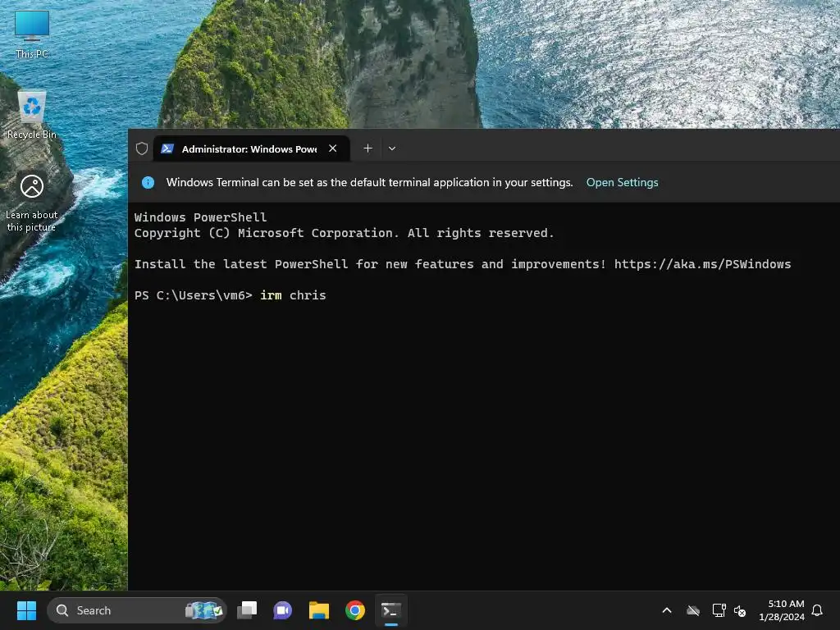Screen dimensions: 840x630
Task: Launch Google Chrome from taskbar
Action: (354, 610)
